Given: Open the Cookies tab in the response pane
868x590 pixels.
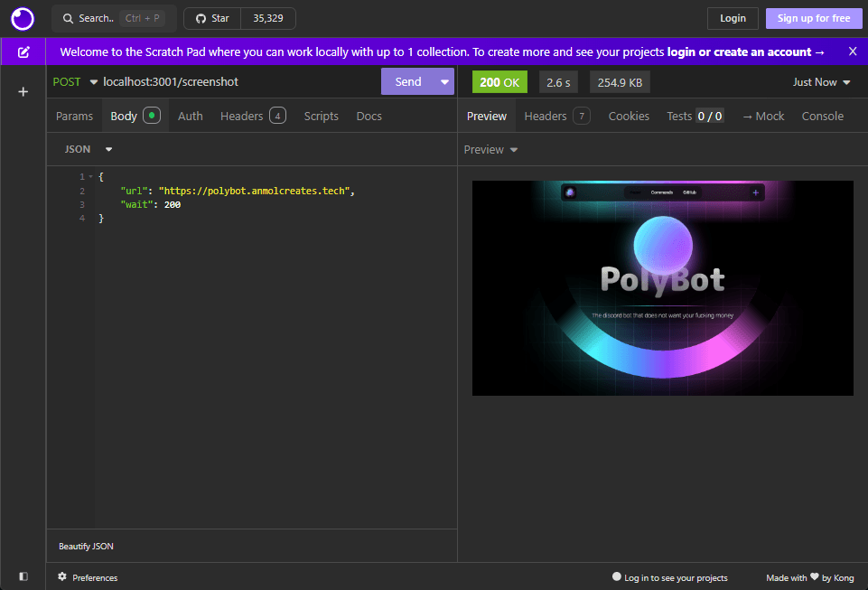Looking at the screenshot, I should point(628,116).
